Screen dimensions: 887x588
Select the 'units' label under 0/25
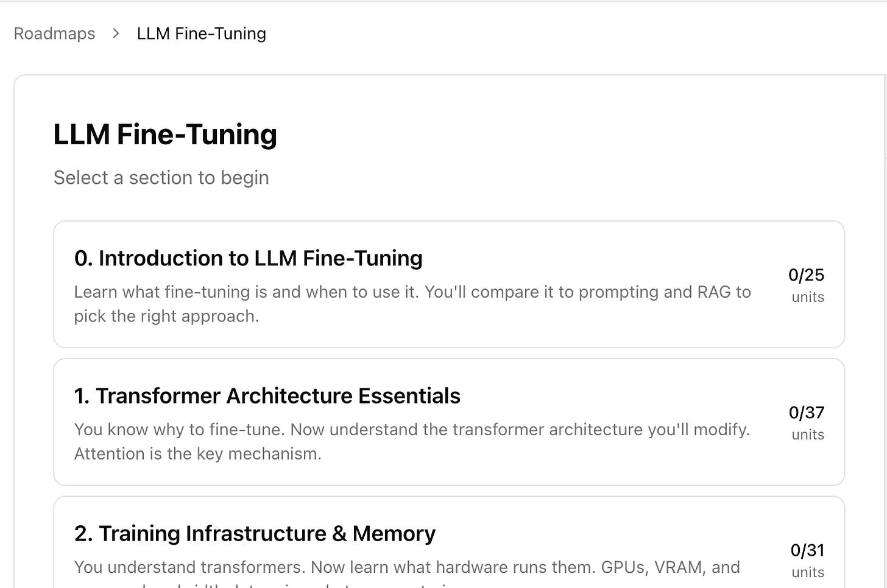pyautogui.click(x=808, y=297)
